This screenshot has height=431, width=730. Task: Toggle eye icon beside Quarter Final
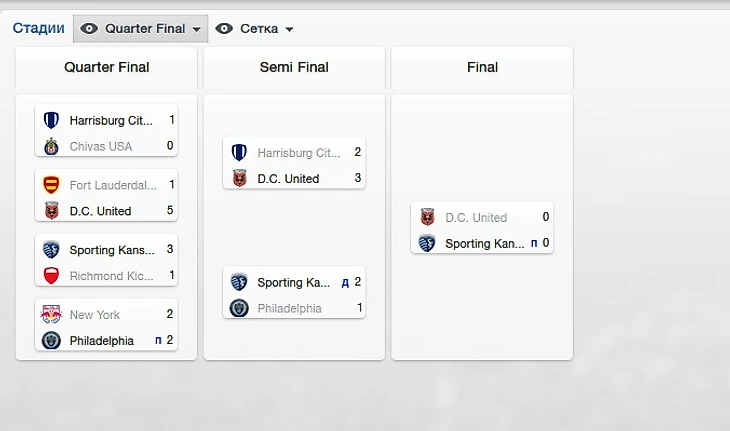click(x=89, y=29)
